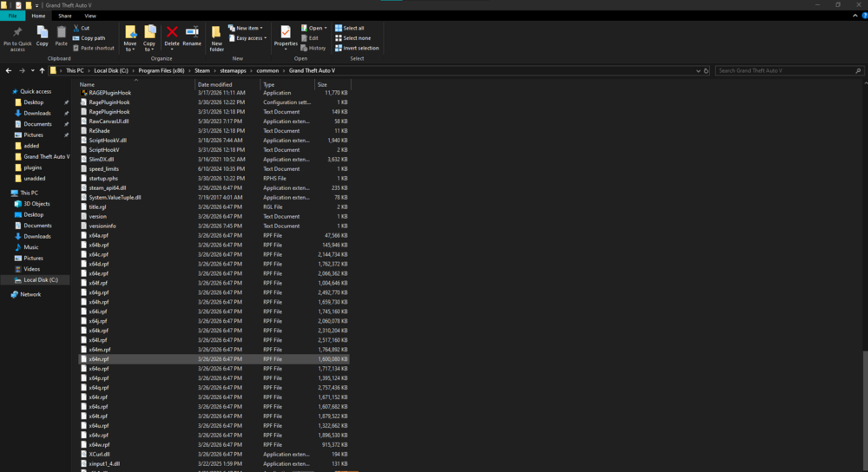Open Easy access dropdown

point(247,38)
